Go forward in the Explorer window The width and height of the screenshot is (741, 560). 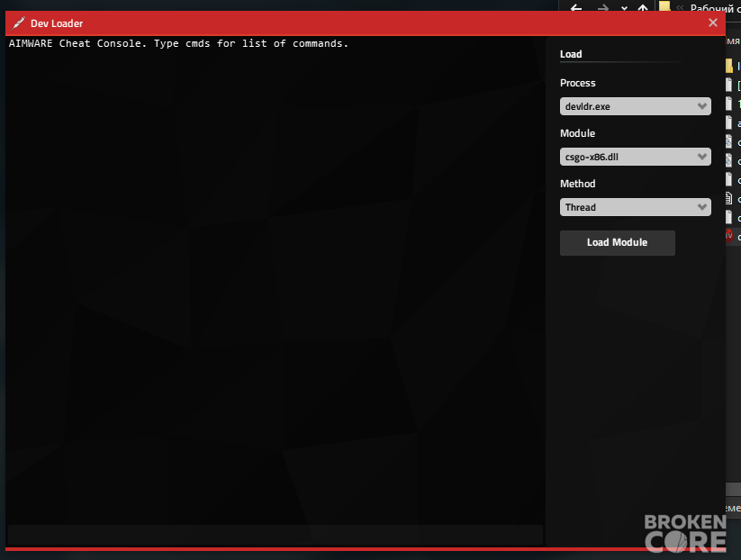(602, 7)
